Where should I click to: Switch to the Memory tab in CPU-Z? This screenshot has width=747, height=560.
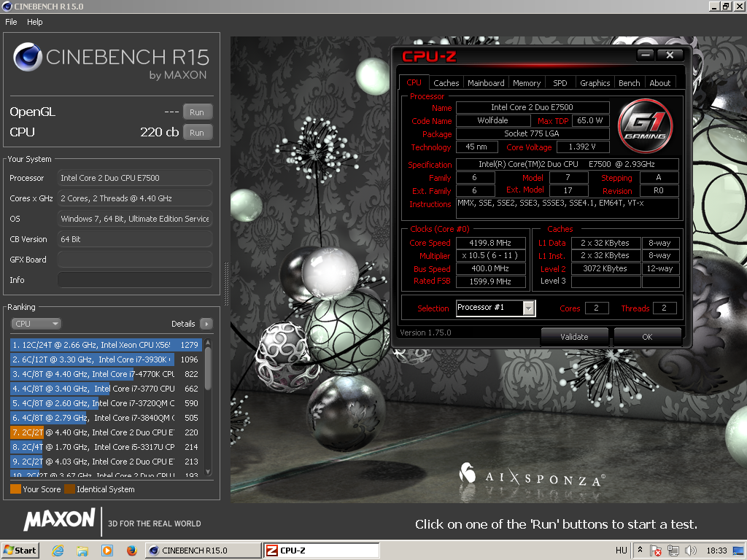pyautogui.click(x=527, y=83)
